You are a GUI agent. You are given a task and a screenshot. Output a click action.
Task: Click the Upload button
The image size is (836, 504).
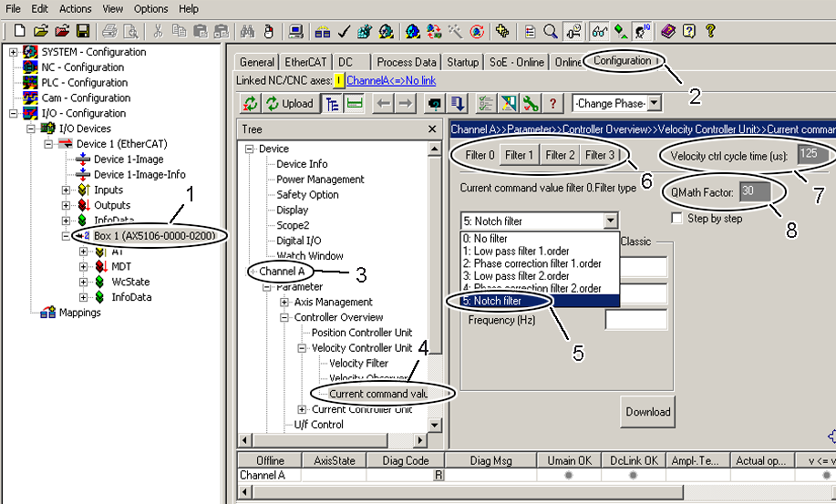(x=288, y=103)
